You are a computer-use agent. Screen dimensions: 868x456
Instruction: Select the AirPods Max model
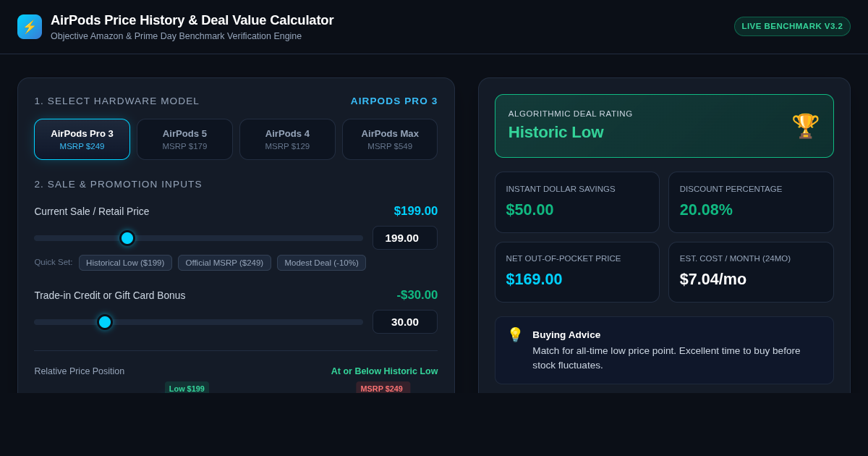[390, 140]
